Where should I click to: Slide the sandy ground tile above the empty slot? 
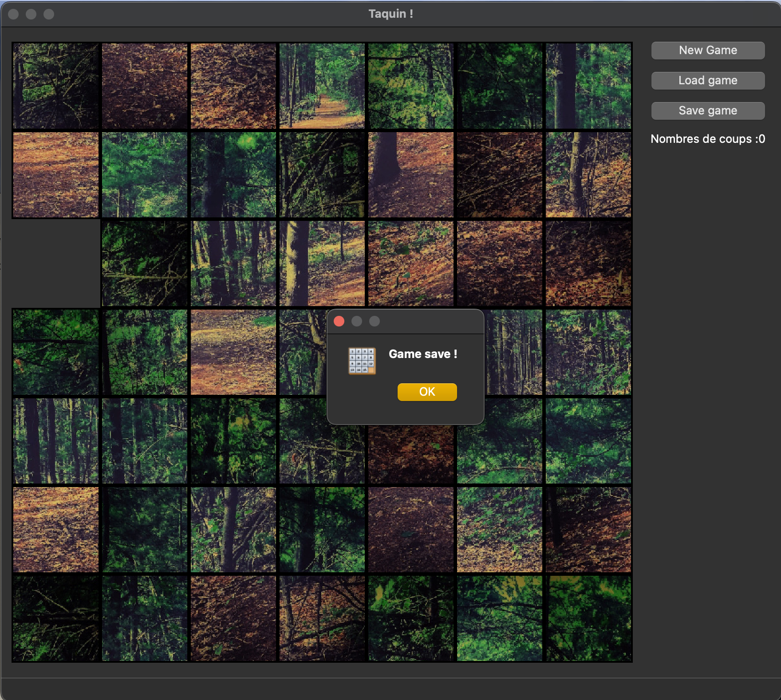[56, 175]
